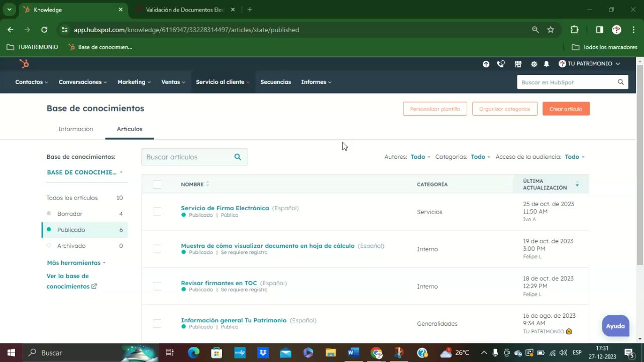Open the Chrome extensions puzzle icon

(575, 30)
